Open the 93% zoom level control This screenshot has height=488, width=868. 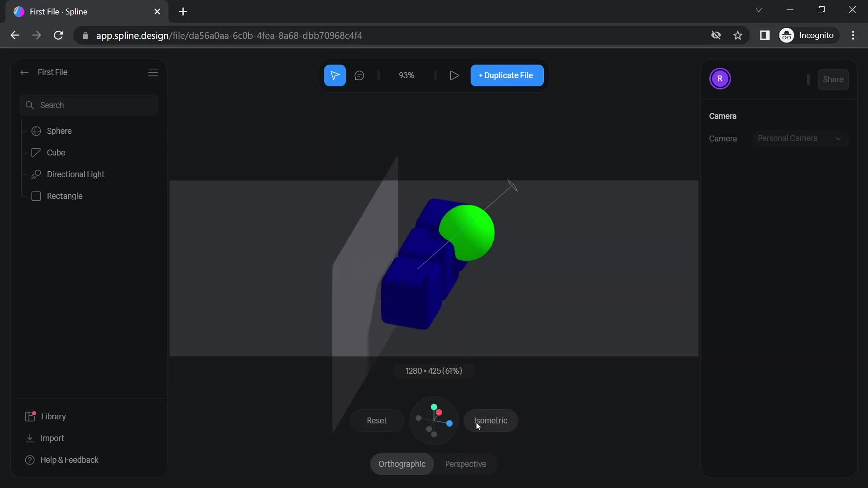[406, 75]
